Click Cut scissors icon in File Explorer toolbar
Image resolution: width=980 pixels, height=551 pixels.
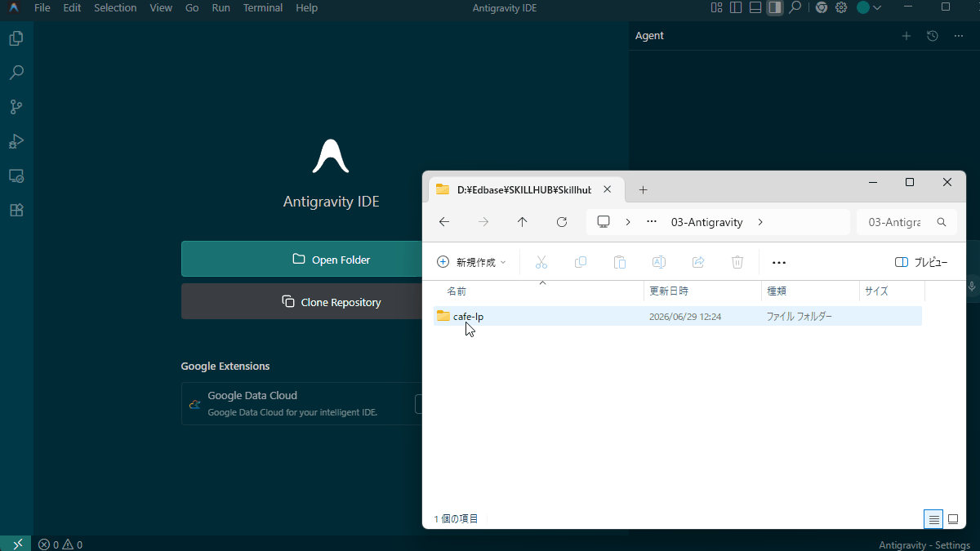(541, 262)
